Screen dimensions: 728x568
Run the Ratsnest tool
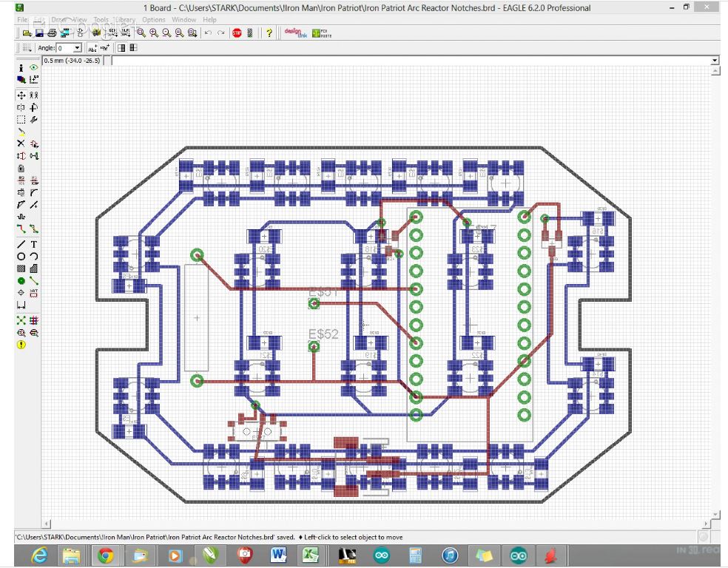coord(21,320)
